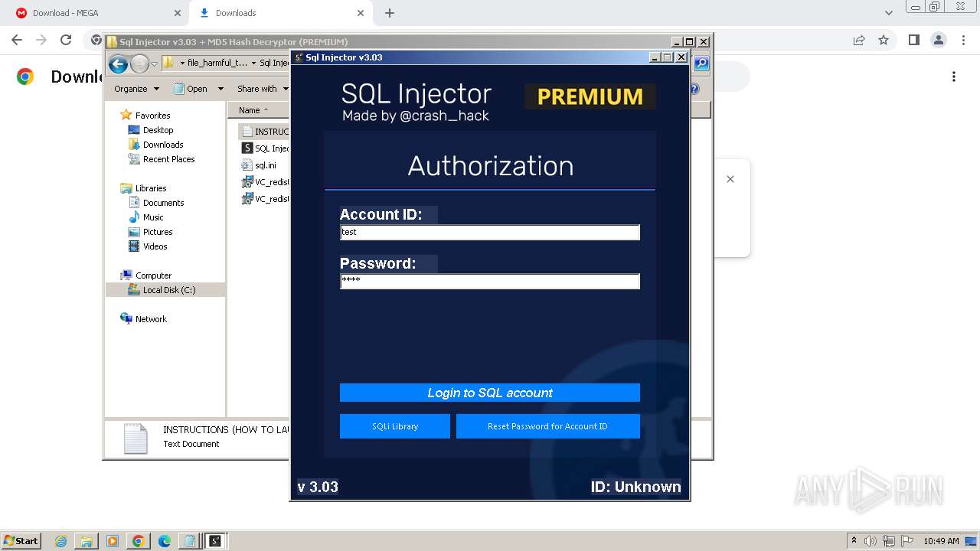Select Network in navigation pane
Screen dimensions: 980x551
click(x=151, y=319)
